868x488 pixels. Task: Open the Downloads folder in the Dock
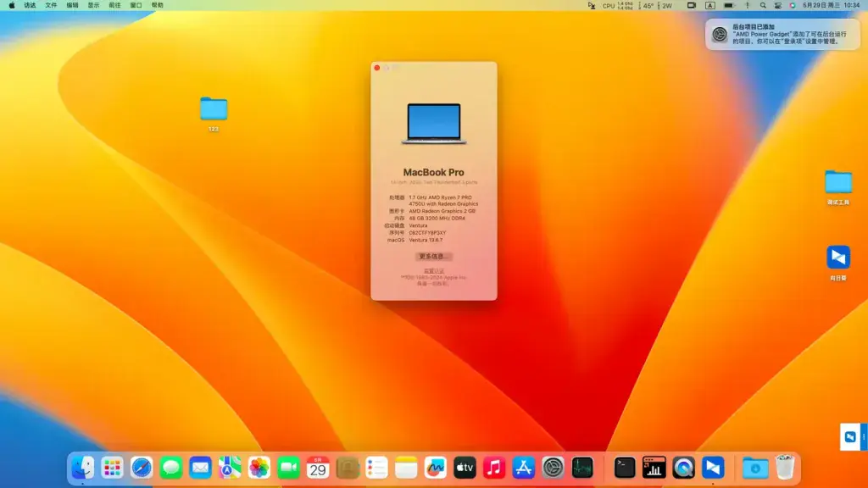pyautogui.click(x=755, y=468)
